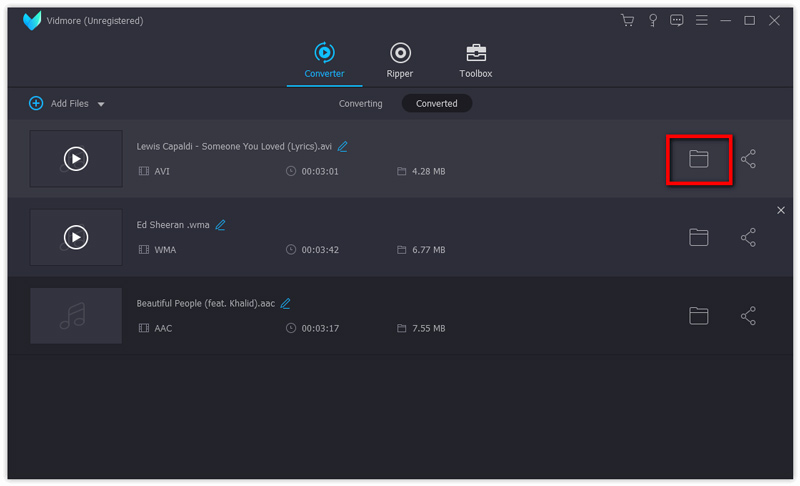
Task: Switch to the Converting list
Action: coord(360,104)
